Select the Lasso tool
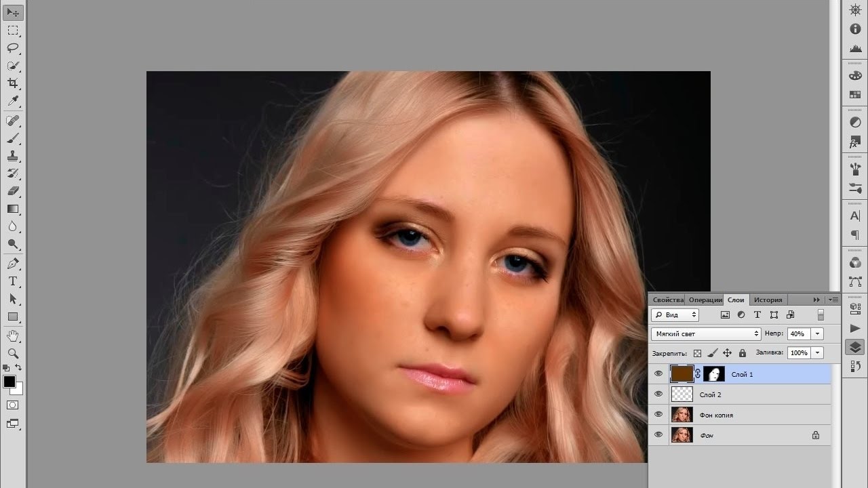 [13, 48]
